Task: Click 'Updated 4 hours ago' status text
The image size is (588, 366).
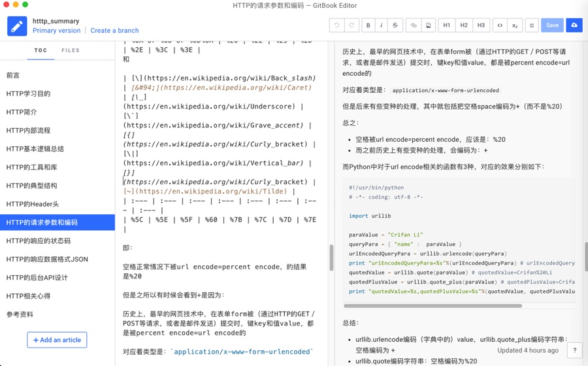Action: tap(528, 350)
